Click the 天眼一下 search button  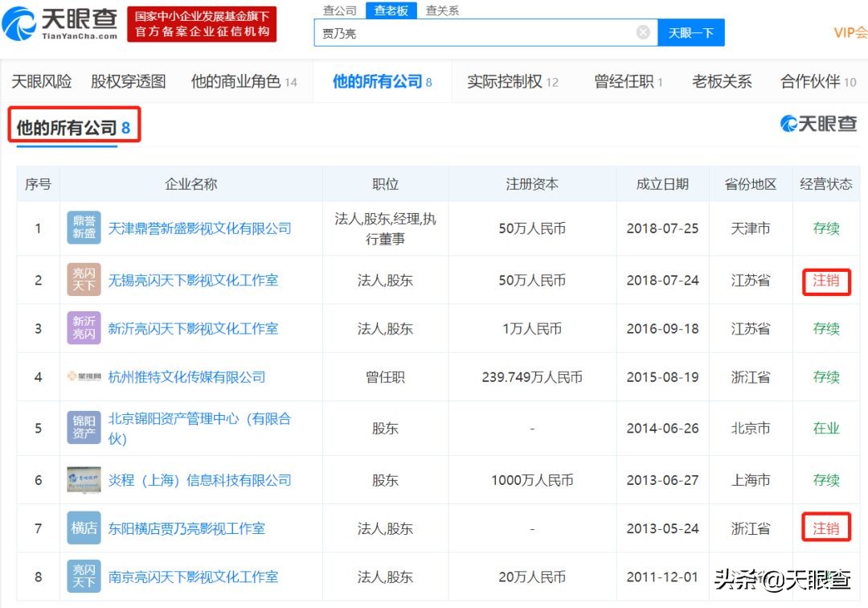(691, 32)
